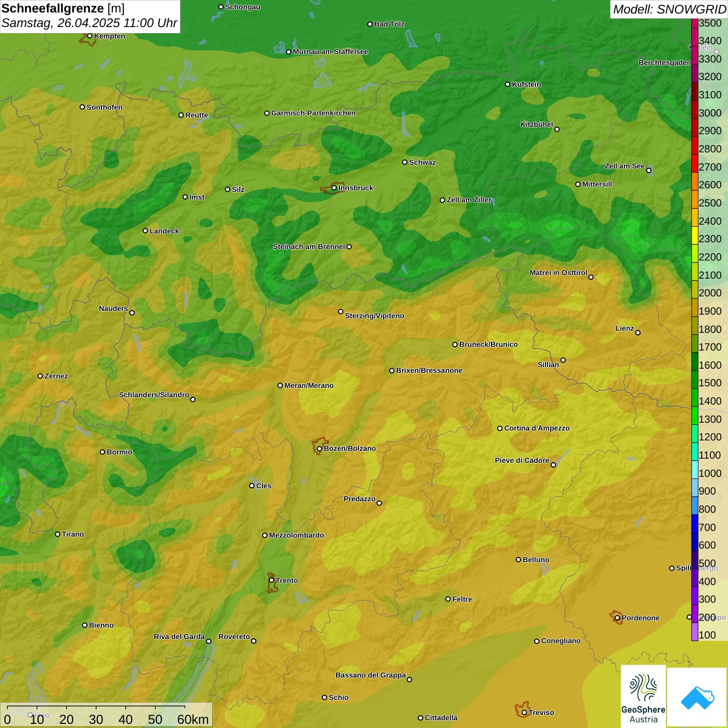This screenshot has height=728, width=728.
Task: Click the Garmisch-Partenkirchen marker dot
Action: [267, 113]
